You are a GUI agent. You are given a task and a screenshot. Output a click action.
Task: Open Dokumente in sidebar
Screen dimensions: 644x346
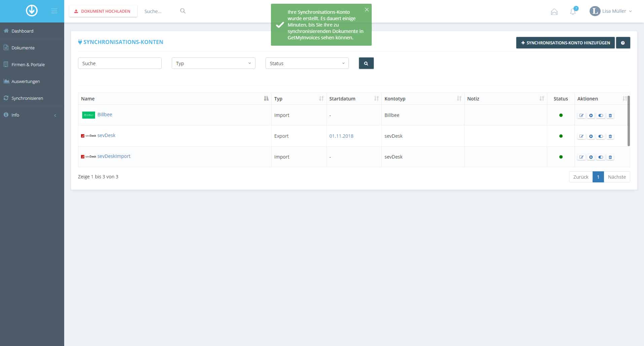tap(32, 48)
